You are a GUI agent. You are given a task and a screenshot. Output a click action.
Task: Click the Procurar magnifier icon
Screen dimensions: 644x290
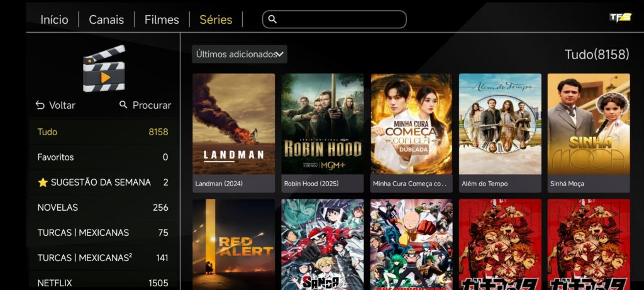point(123,105)
